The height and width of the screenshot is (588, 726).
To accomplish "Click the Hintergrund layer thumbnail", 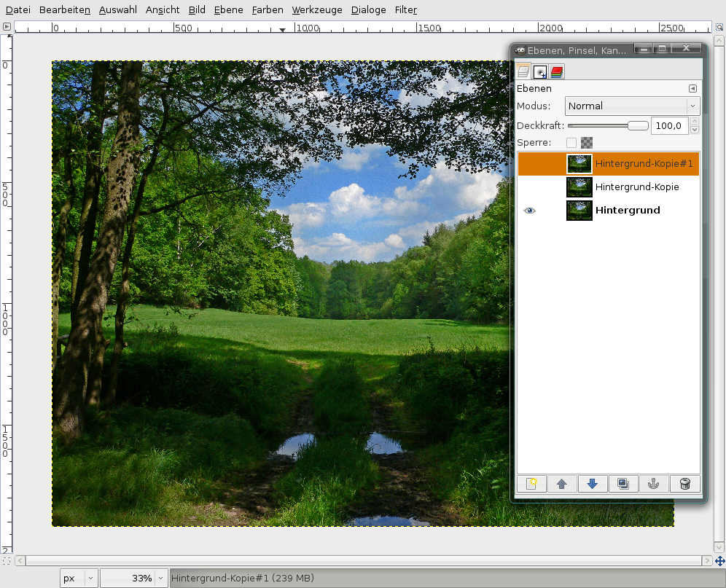I will click(579, 210).
